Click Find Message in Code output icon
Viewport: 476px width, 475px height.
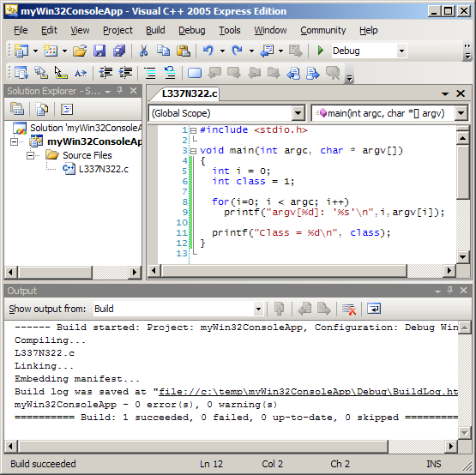click(x=279, y=309)
